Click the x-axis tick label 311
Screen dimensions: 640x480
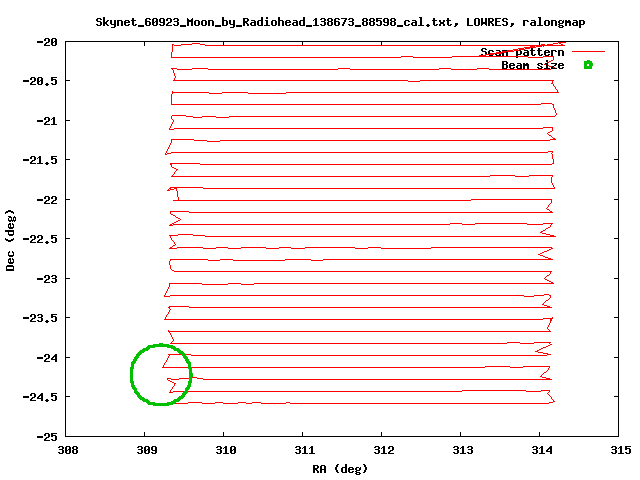304,450
